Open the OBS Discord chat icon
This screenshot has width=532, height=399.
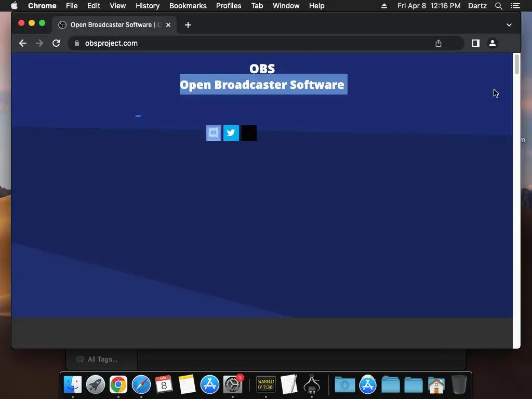pos(214,132)
